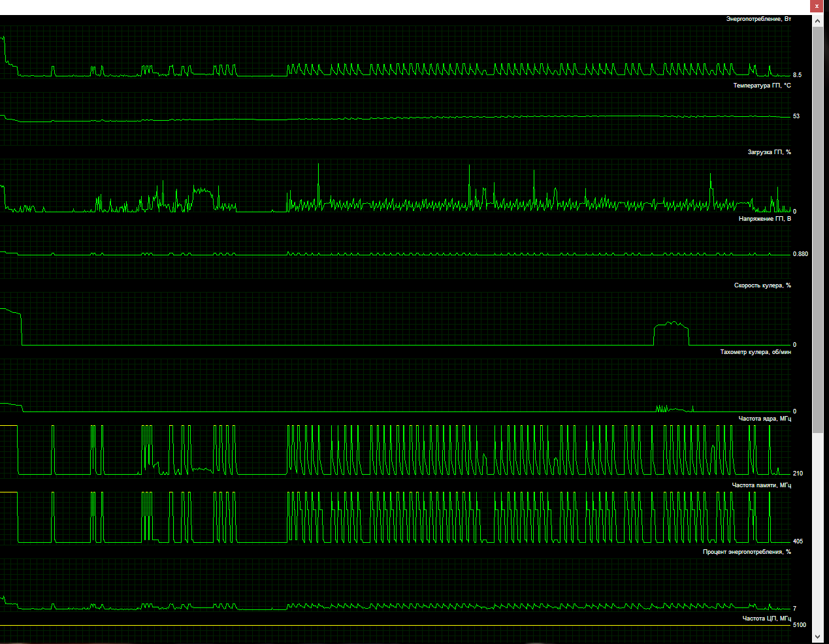Image resolution: width=829 pixels, height=644 pixels.
Task: Select the Процент энергопотребления, % label
Action: 747,552
